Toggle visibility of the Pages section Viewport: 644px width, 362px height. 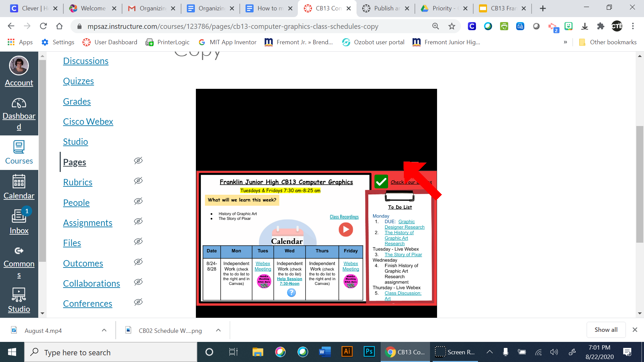138,161
